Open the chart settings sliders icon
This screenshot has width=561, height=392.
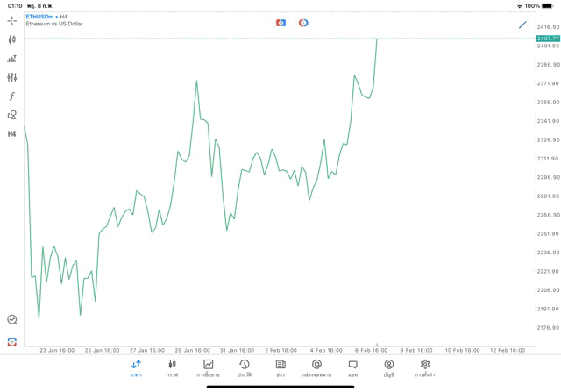[x=11, y=77]
